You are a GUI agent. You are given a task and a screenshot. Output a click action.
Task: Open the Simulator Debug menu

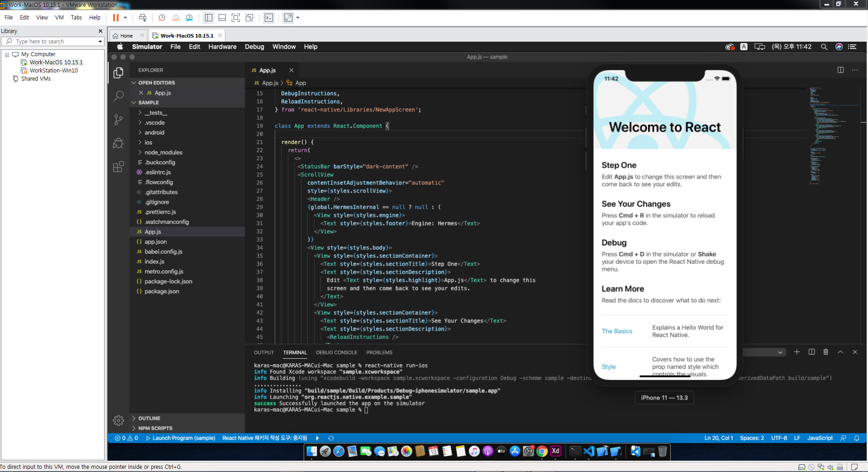pos(254,47)
